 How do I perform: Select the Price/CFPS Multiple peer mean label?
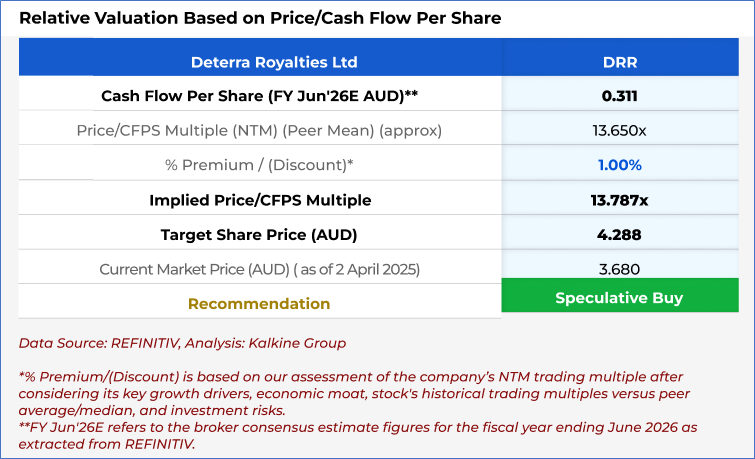tap(259, 131)
